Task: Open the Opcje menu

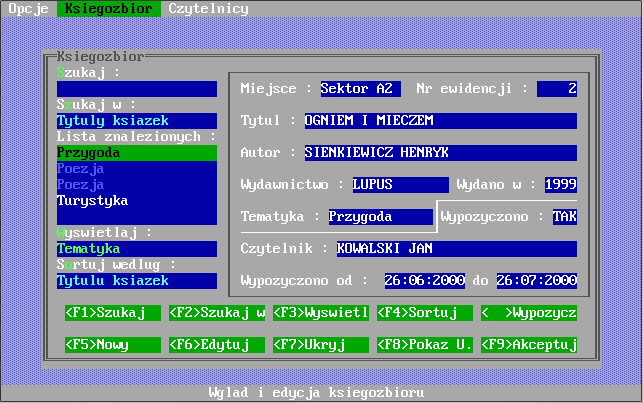Action: point(27,8)
